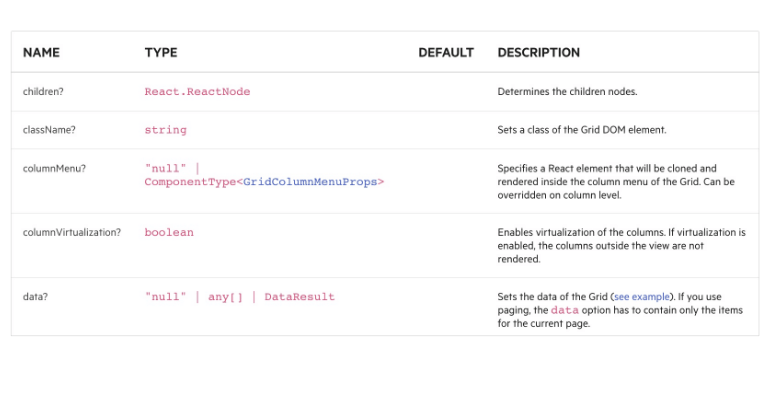Open the GridColumnMenuProps type link
Image resolution: width=770 pixels, height=396 pixels.
(x=310, y=182)
